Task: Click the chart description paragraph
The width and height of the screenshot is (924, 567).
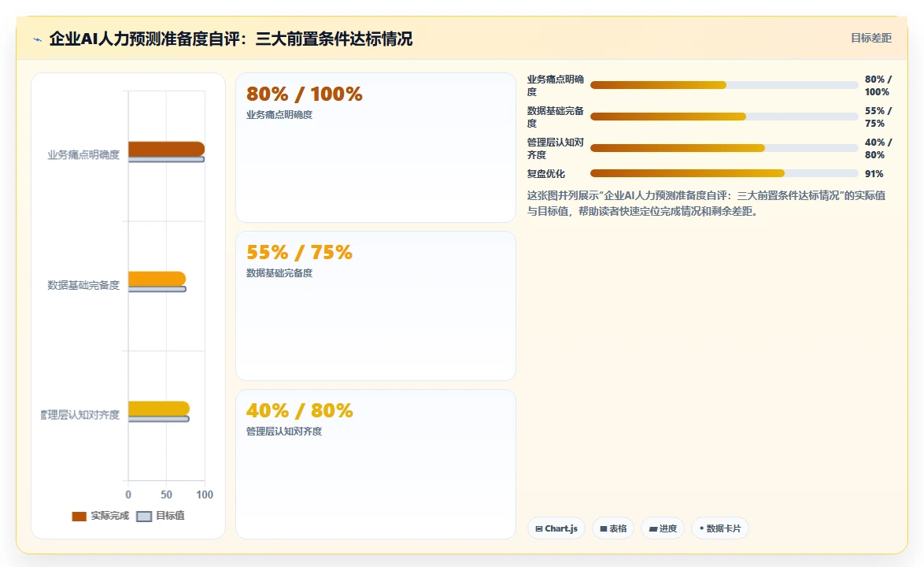Action: click(x=706, y=203)
